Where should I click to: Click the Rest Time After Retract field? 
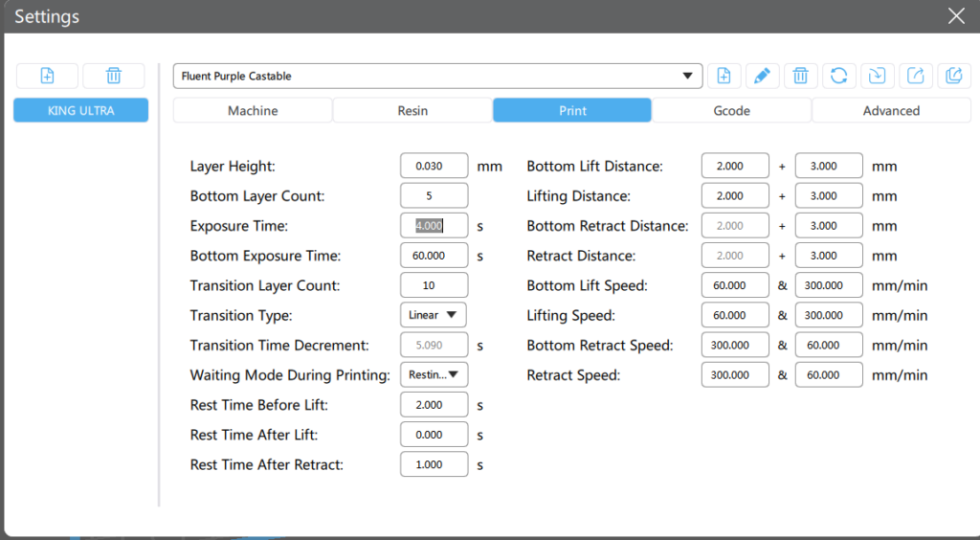coord(434,464)
